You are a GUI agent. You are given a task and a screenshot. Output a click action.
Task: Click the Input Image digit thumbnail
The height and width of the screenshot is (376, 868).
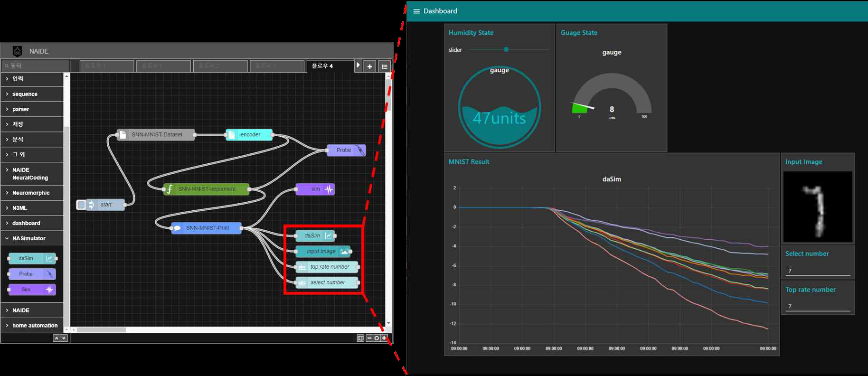pyautogui.click(x=818, y=207)
